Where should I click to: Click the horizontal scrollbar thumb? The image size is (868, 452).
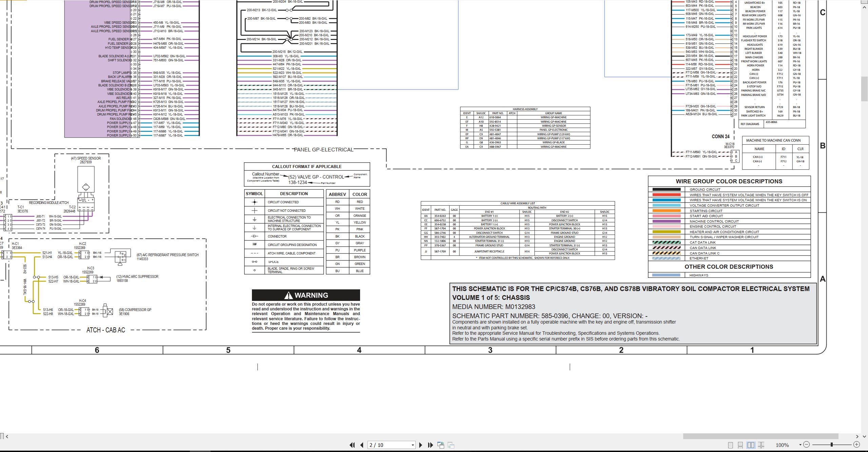click(761, 436)
